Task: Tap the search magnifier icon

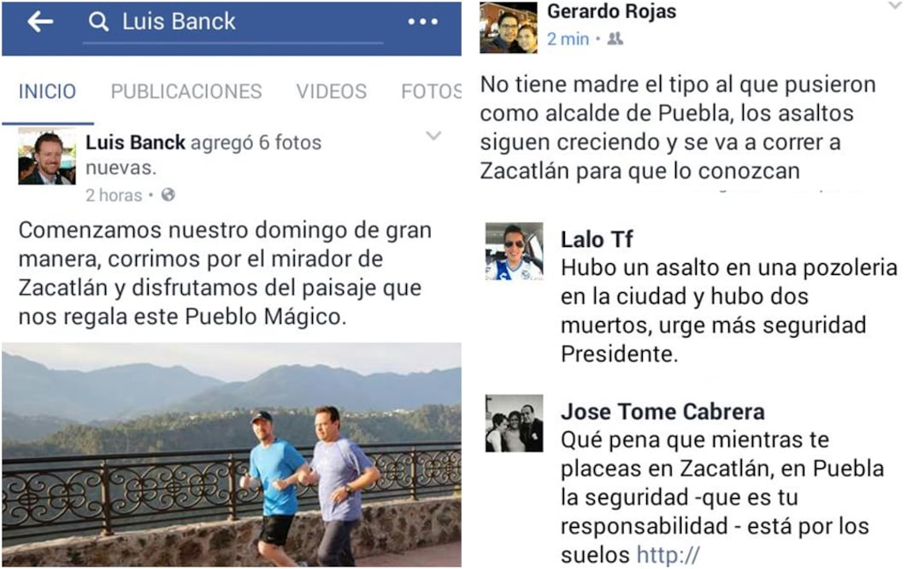Action: click(98, 22)
